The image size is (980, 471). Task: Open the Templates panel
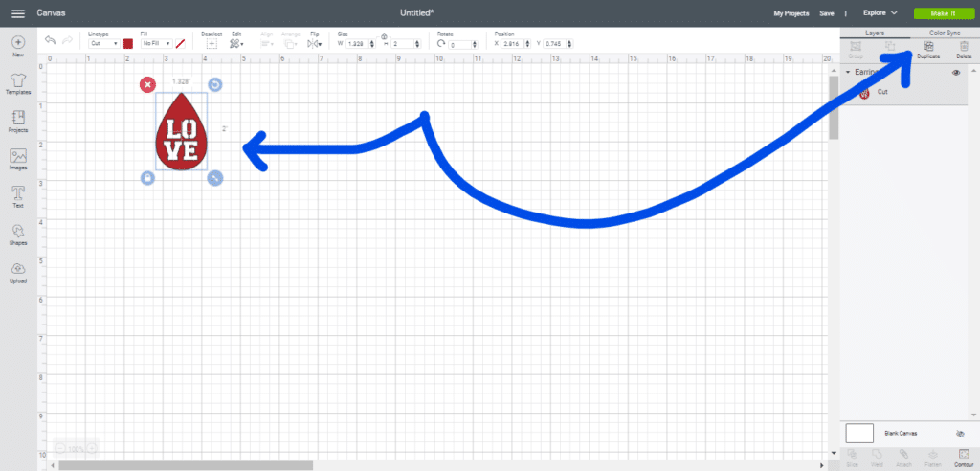[18, 82]
